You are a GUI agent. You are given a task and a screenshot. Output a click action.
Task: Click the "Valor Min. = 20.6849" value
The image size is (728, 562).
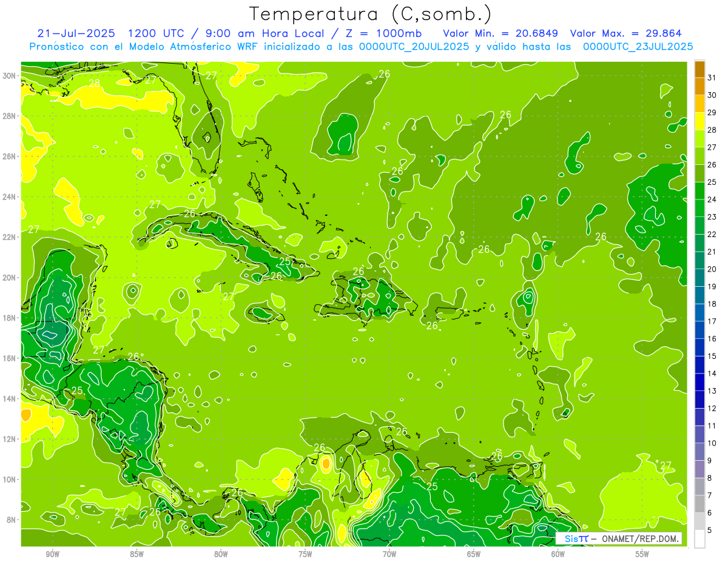tap(500, 33)
